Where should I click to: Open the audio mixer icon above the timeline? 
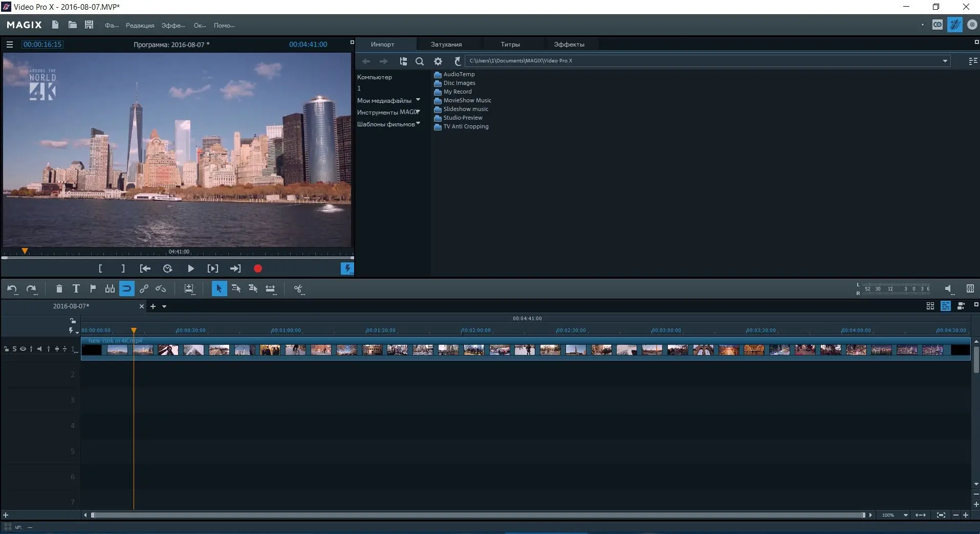(x=970, y=288)
